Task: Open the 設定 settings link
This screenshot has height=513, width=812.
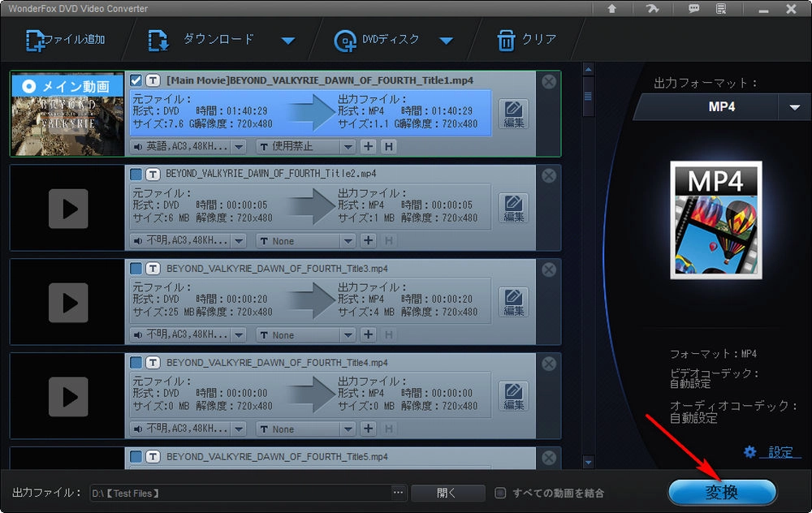Action: pyautogui.click(x=779, y=452)
